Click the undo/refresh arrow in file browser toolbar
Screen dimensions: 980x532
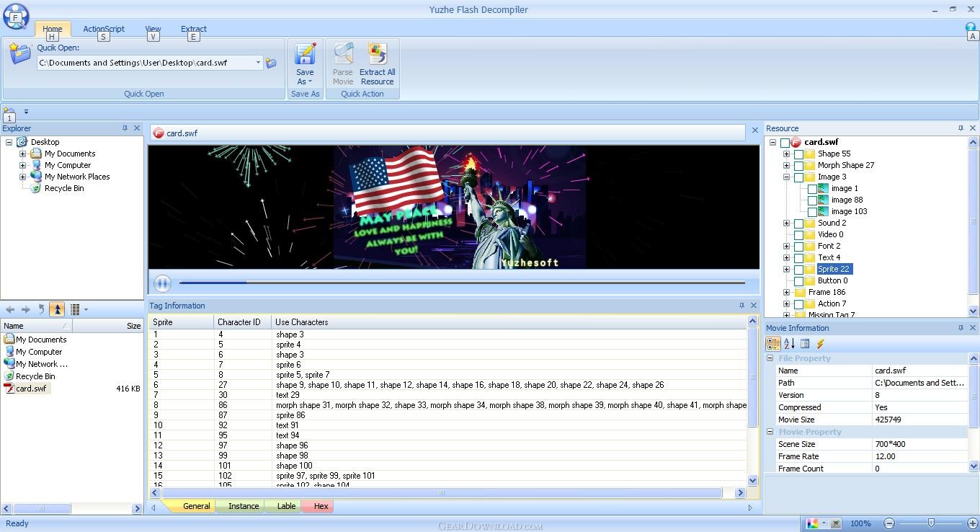(41, 309)
